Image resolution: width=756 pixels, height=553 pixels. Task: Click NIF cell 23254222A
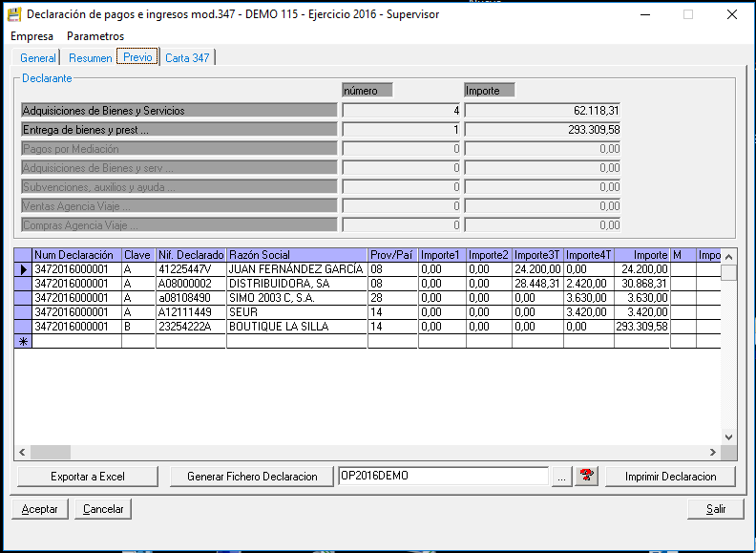point(191,327)
